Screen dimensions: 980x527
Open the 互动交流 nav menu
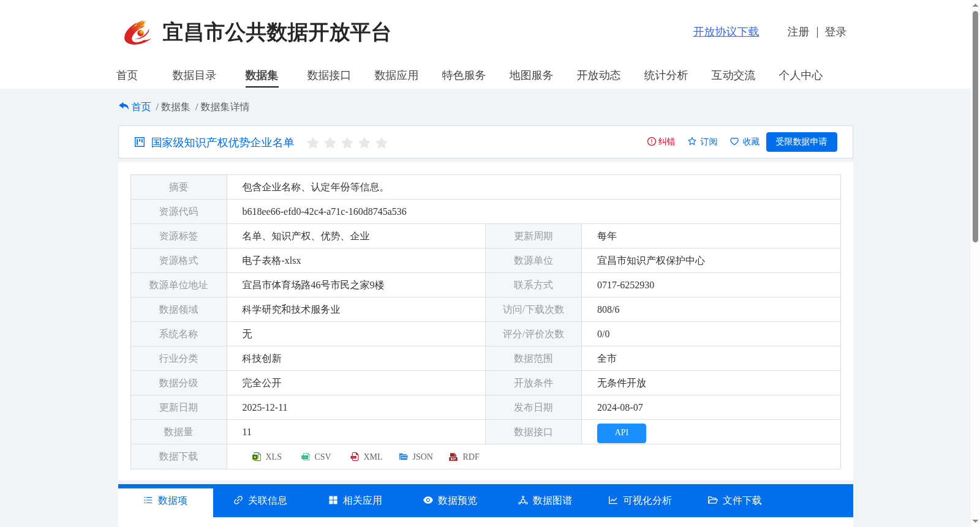733,75
